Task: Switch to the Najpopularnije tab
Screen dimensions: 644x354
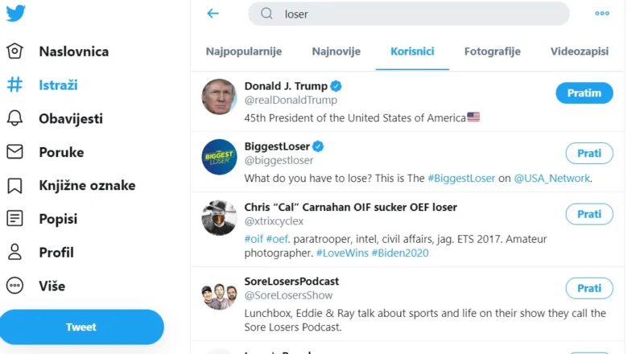Action: pyautogui.click(x=244, y=51)
